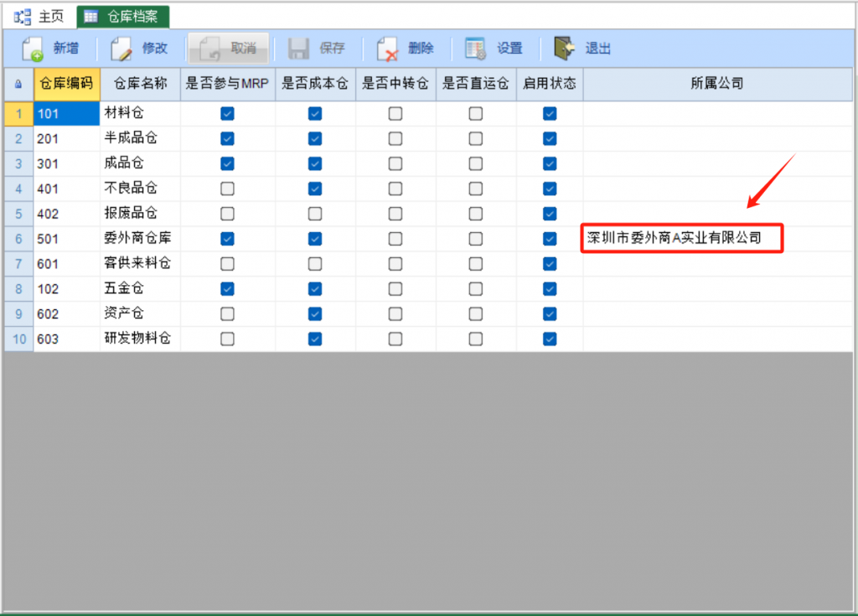Select the 仓库档案 tab
The image size is (858, 616).
(123, 16)
